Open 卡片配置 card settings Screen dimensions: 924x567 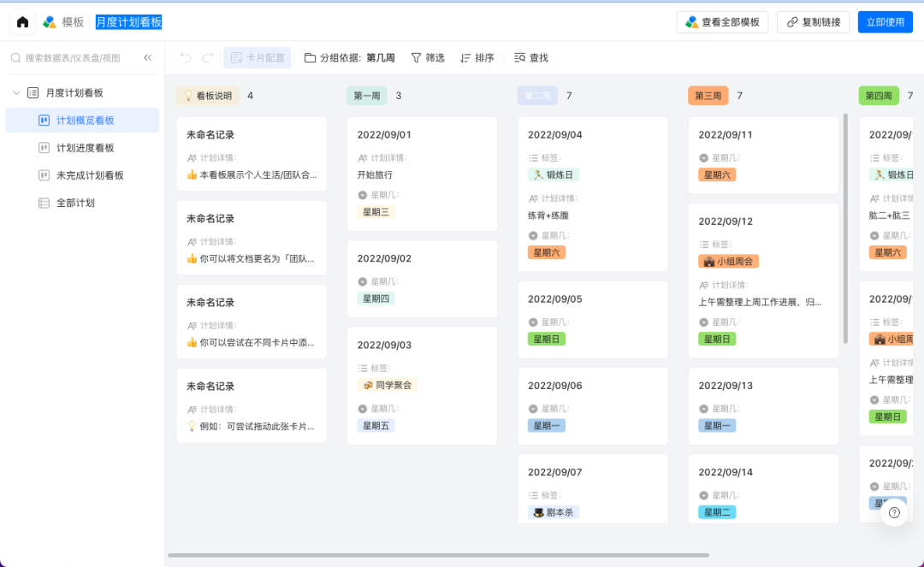[x=257, y=58]
